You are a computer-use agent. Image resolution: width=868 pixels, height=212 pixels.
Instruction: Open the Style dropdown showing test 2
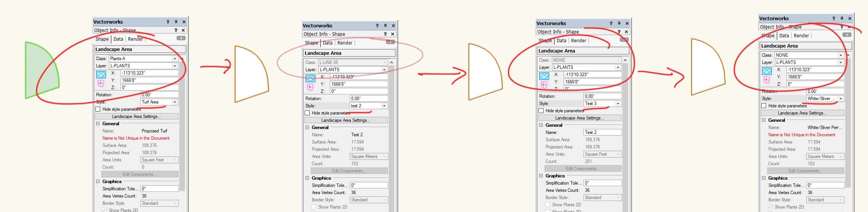(x=384, y=106)
